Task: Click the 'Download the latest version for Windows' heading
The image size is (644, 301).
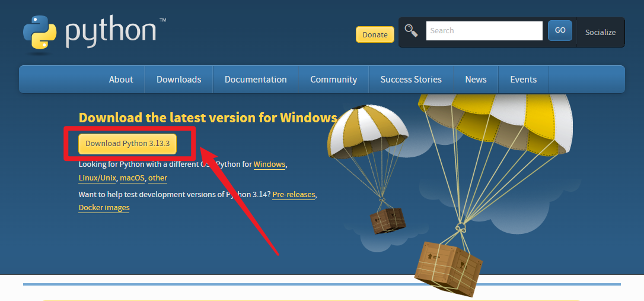Action: click(208, 118)
